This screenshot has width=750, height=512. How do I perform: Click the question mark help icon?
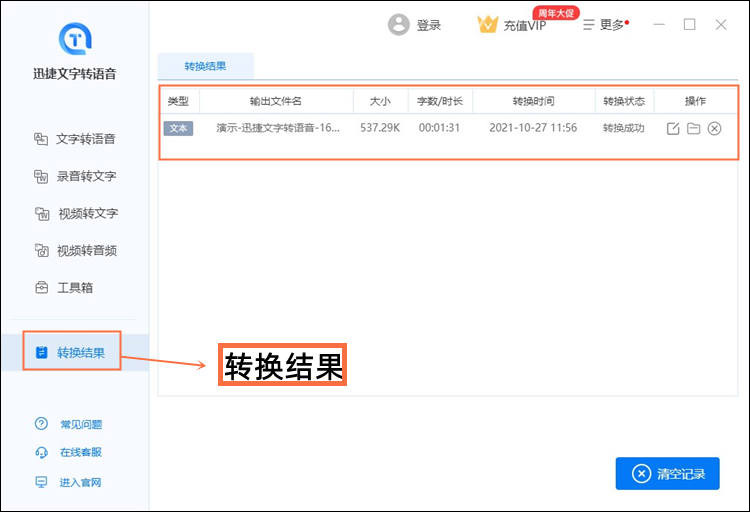(x=41, y=423)
